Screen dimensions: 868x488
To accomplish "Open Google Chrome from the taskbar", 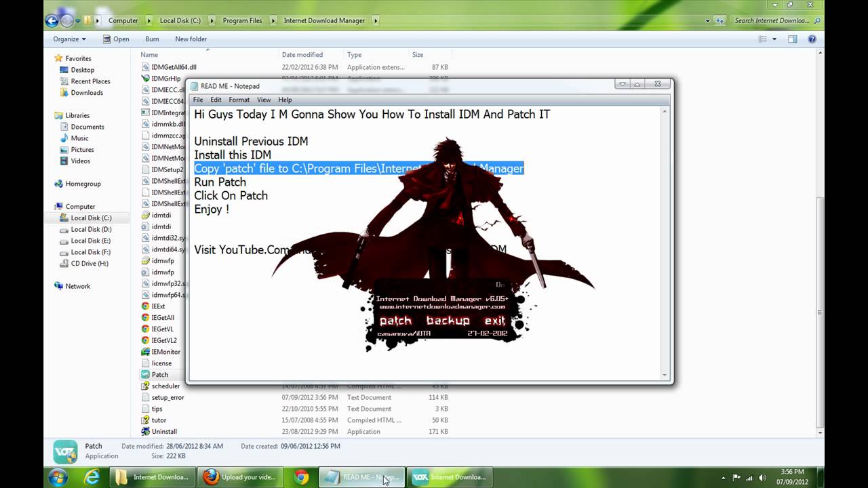I will tap(302, 477).
